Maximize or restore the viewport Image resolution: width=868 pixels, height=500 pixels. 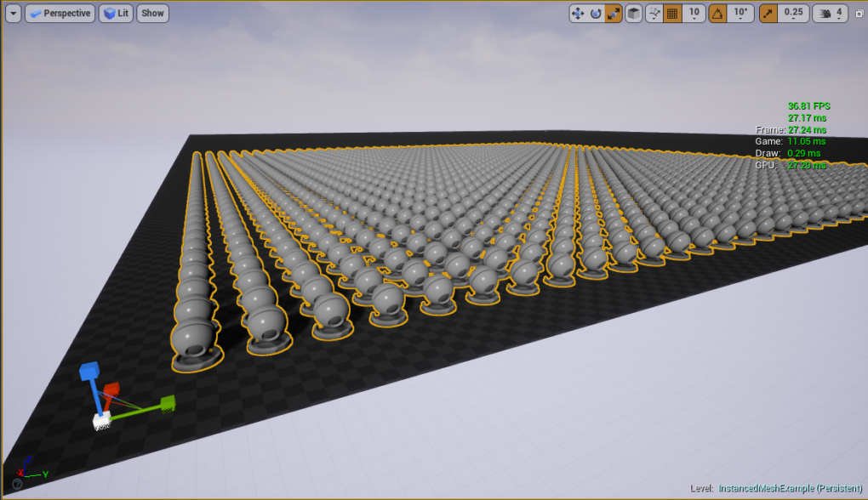click(x=859, y=14)
